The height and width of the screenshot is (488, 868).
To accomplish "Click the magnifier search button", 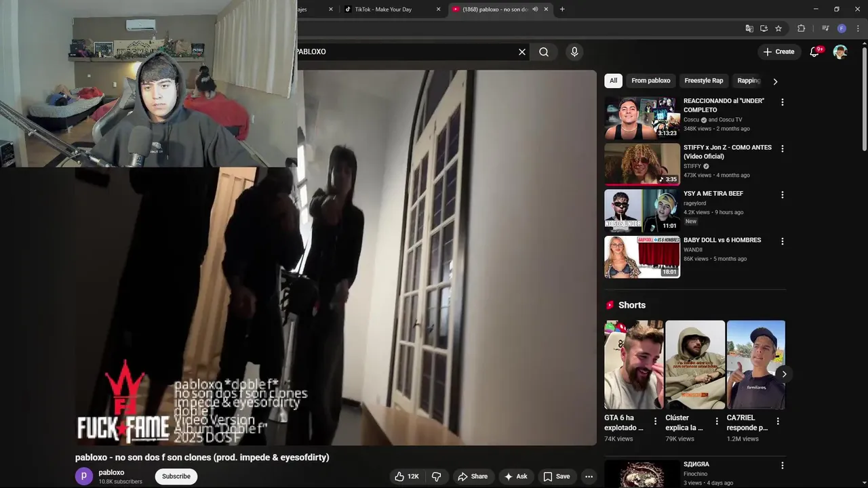I will (544, 52).
